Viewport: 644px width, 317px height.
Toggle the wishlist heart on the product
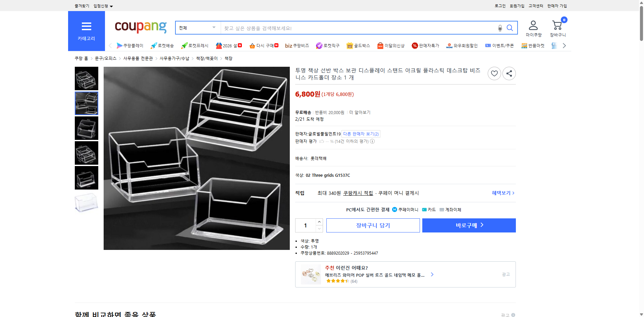(494, 73)
